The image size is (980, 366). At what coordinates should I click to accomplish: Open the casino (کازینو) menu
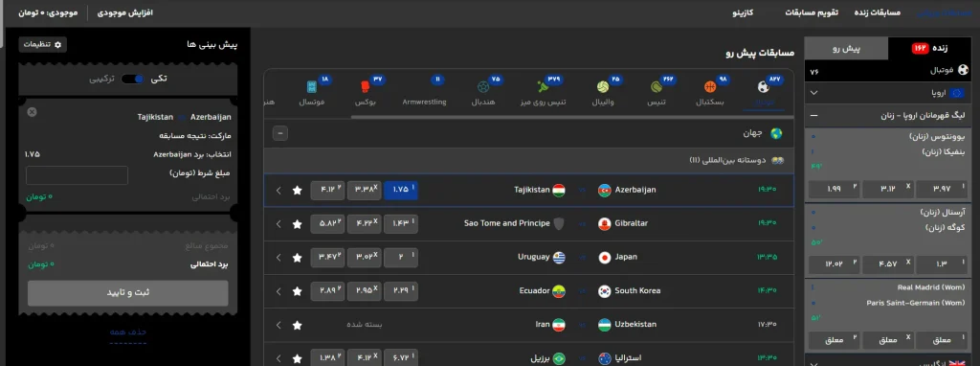[743, 12]
